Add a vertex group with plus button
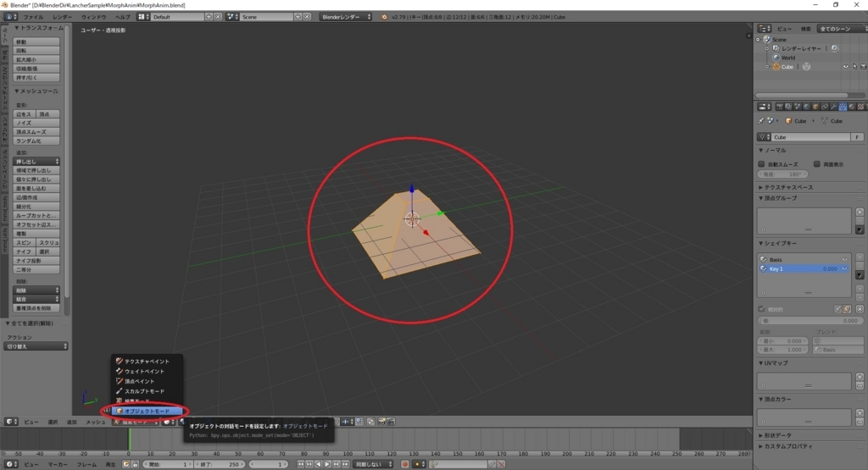The width and height of the screenshot is (868, 470). pos(860,212)
